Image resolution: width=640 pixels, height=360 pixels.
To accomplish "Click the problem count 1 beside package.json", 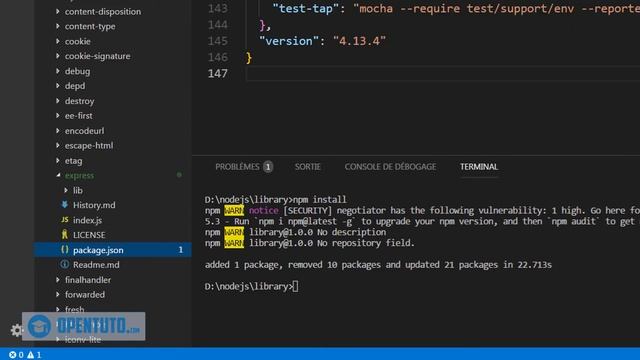I will pyautogui.click(x=181, y=250).
